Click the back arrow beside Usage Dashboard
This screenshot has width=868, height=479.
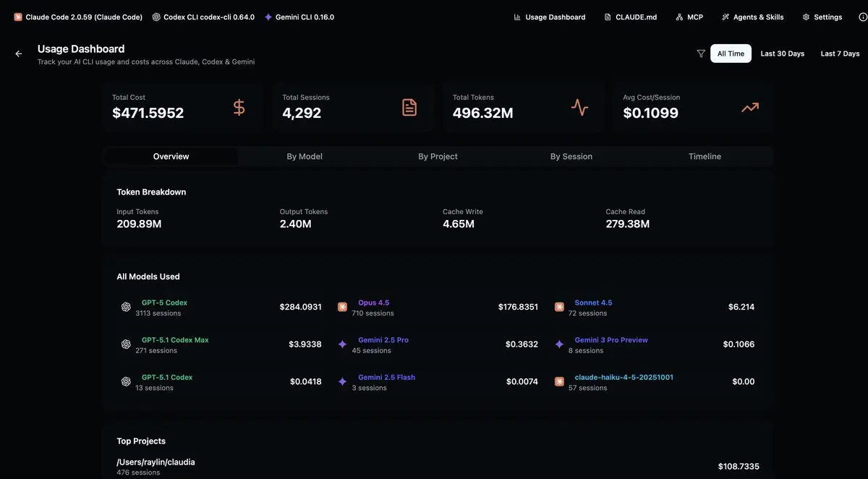[19, 54]
